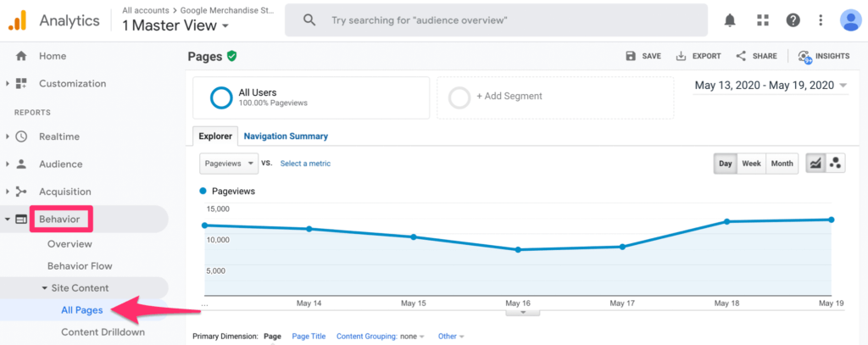Collapse the Behavior section arrow
The image size is (868, 345).
click(7, 220)
